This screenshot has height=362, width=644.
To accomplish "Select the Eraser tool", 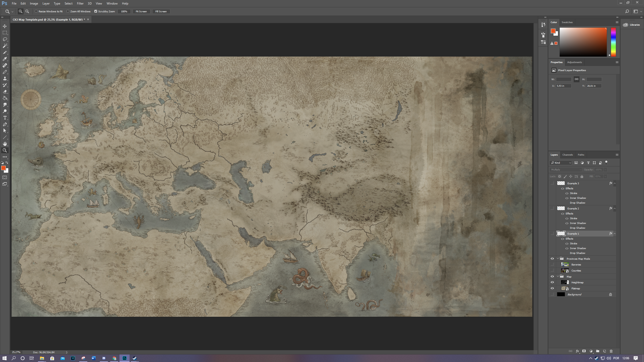I will [x=5, y=92].
